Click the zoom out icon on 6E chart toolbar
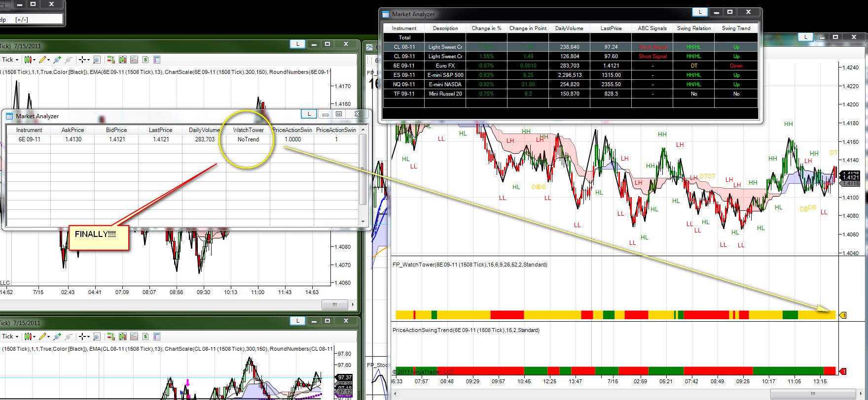The image size is (868, 400). click(69, 60)
